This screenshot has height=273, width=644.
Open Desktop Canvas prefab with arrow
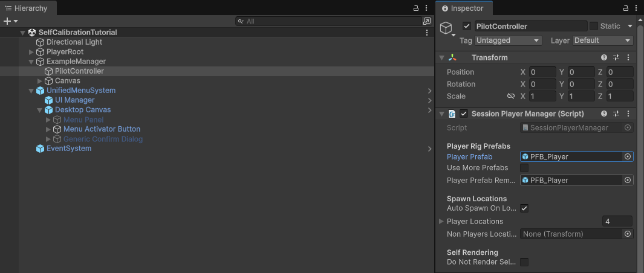point(429,110)
